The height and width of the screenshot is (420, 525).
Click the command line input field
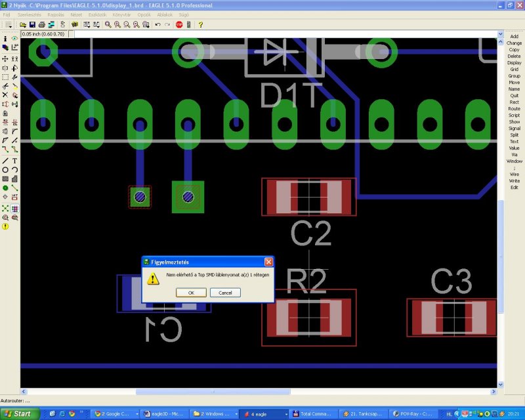pyautogui.click(x=285, y=34)
